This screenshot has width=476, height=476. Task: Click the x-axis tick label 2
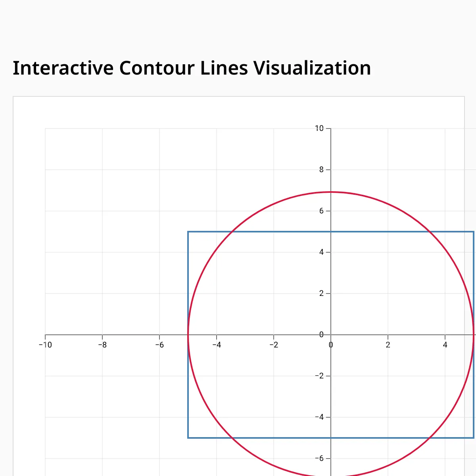coord(388,345)
